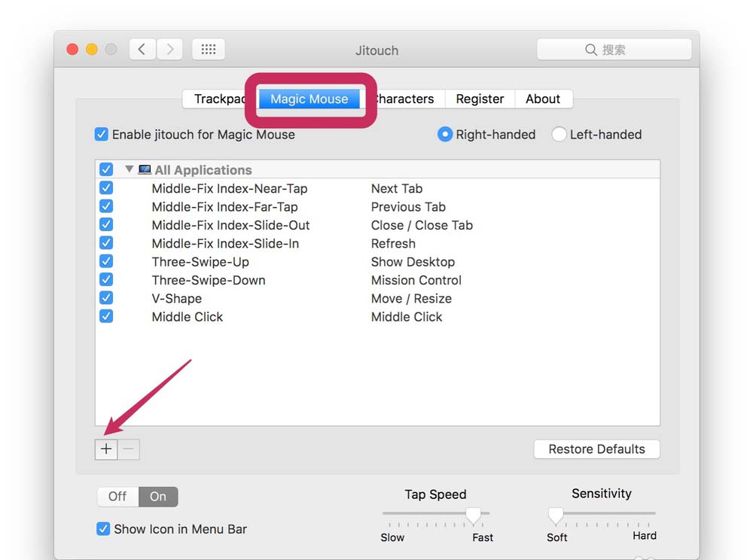Collapse the All Applications disclosure triangle
This screenshot has height=560, width=753.
[130, 170]
